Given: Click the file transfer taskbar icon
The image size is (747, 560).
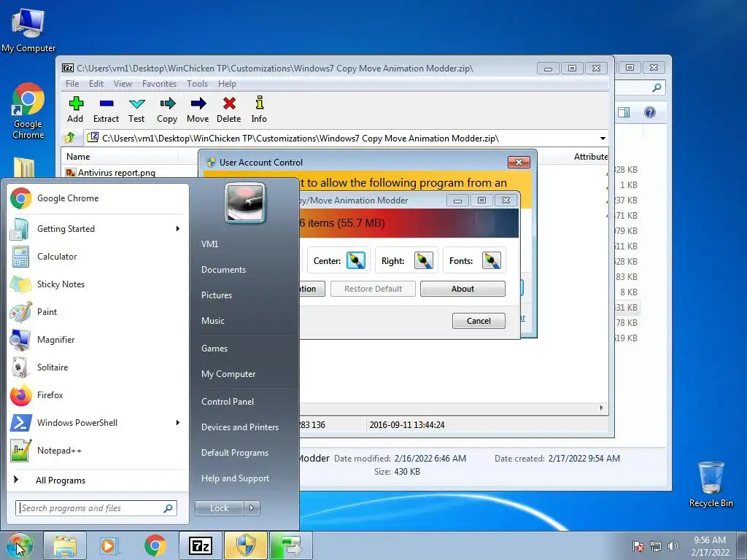Looking at the screenshot, I should pos(291,545).
